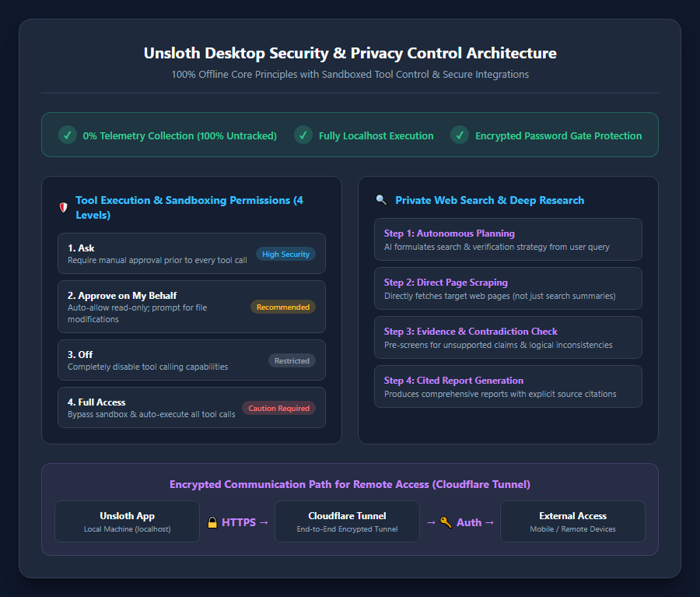
Task: Click the Caution Required badge
Action: tap(279, 408)
